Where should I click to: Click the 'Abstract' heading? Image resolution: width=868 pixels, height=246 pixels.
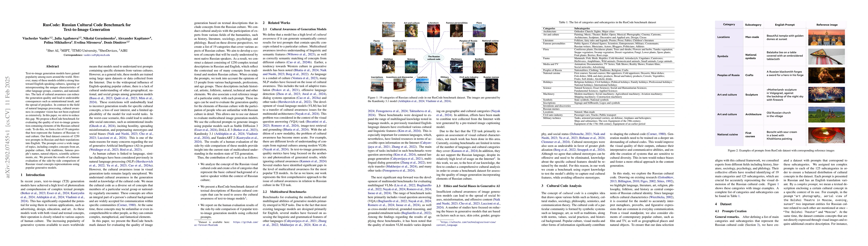point(52,66)
